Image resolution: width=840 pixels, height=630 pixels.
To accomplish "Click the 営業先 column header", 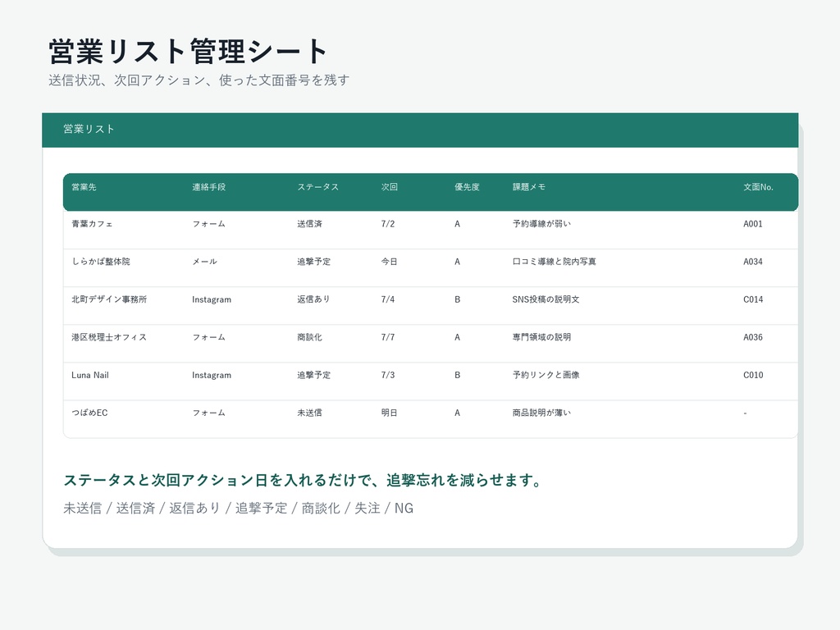I will pyautogui.click(x=84, y=187).
